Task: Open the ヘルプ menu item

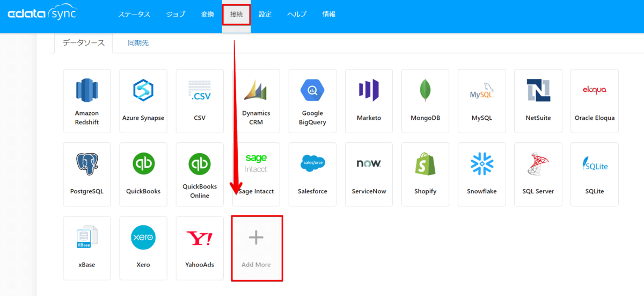Action: click(297, 15)
